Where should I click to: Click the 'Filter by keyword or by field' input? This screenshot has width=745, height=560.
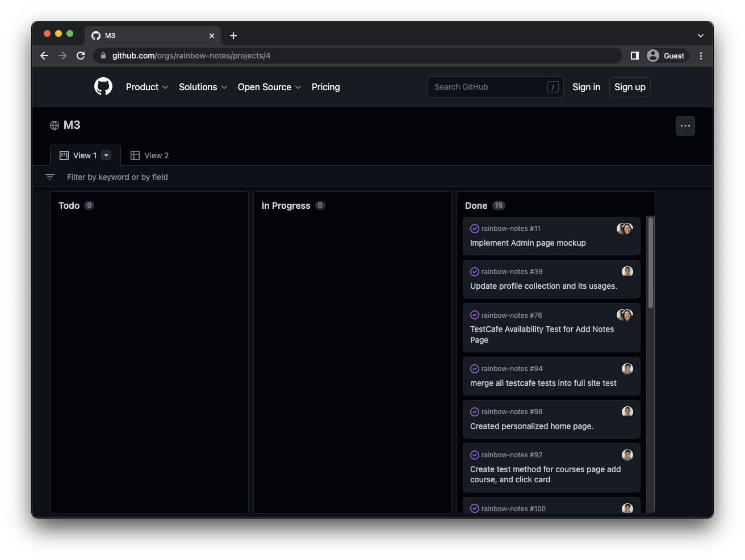coord(118,177)
